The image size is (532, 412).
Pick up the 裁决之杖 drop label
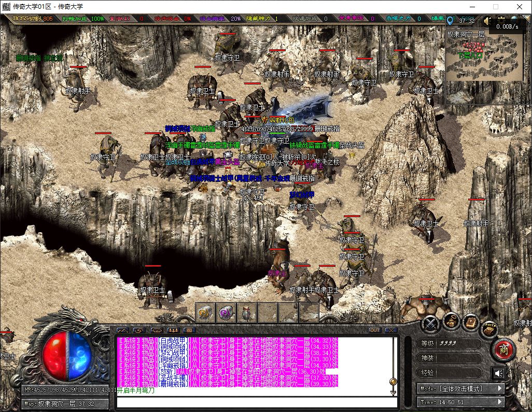[327, 162]
